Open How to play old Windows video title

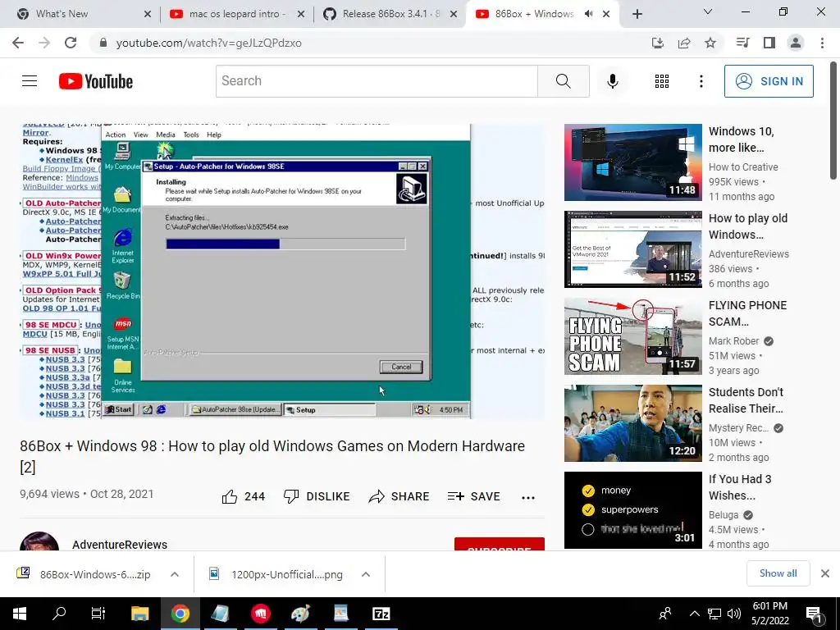(748, 226)
